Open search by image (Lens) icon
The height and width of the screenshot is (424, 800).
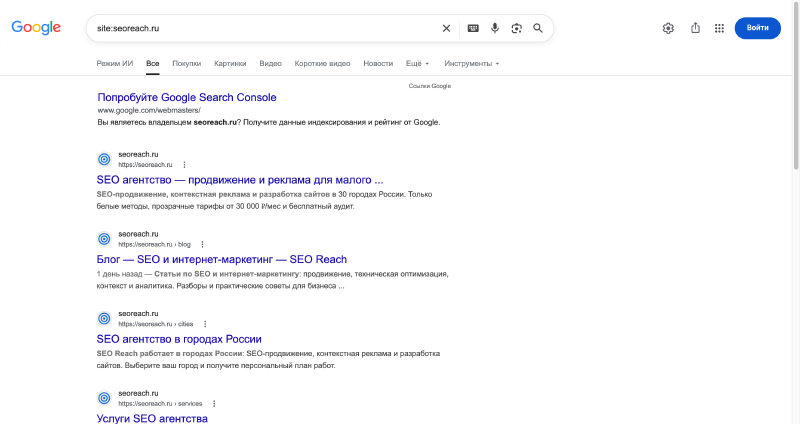[516, 28]
